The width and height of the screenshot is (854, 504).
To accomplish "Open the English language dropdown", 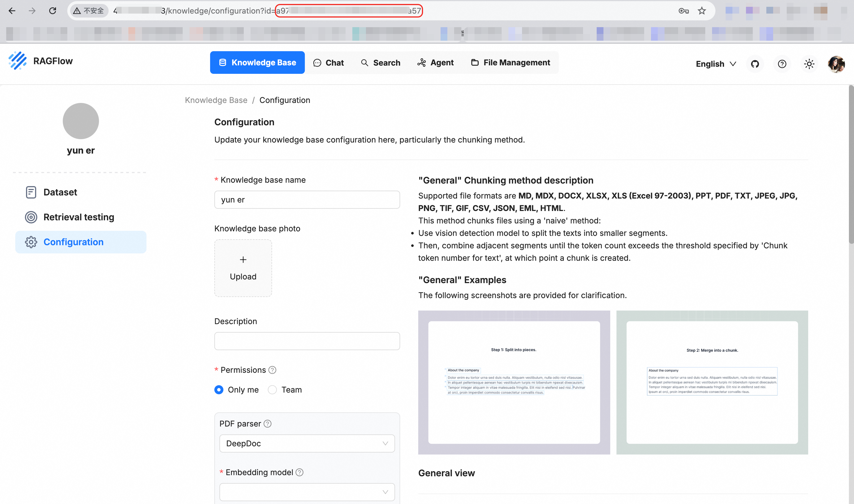I will click(715, 64).
